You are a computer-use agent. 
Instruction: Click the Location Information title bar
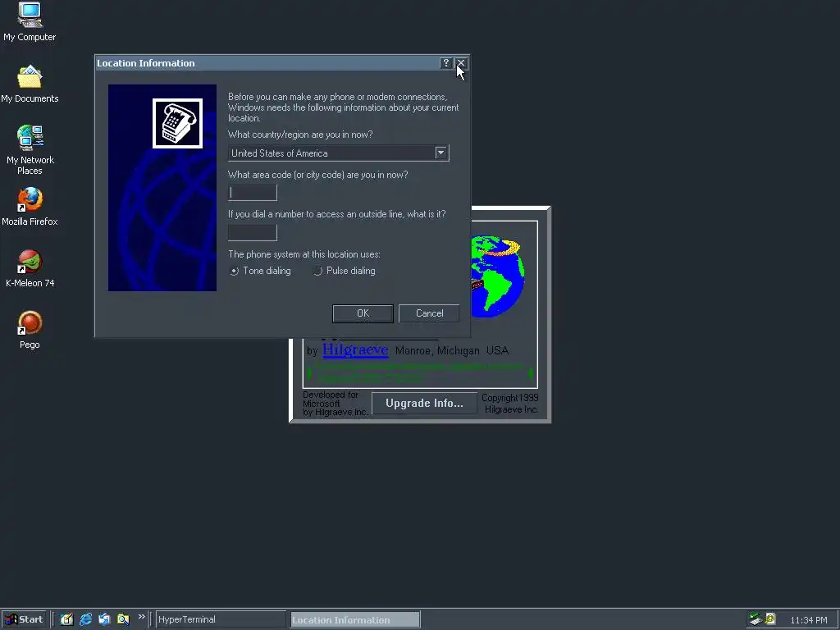[267, 63]
